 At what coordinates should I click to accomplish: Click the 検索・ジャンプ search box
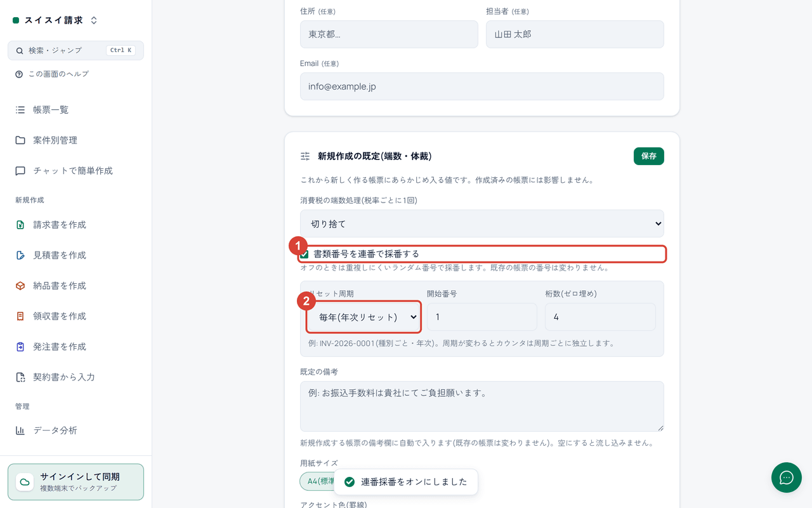tap(76, 51)
